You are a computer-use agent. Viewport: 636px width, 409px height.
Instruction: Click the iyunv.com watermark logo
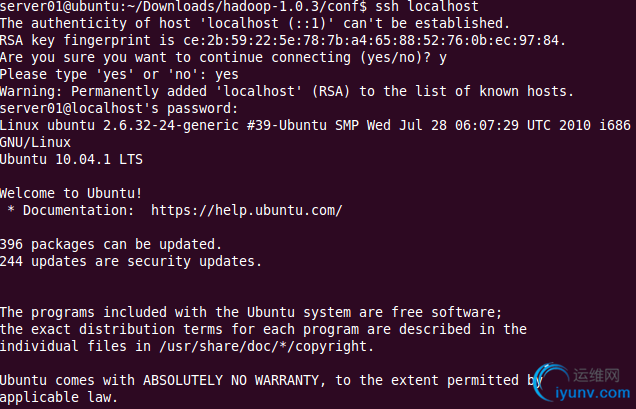(582, 383)
